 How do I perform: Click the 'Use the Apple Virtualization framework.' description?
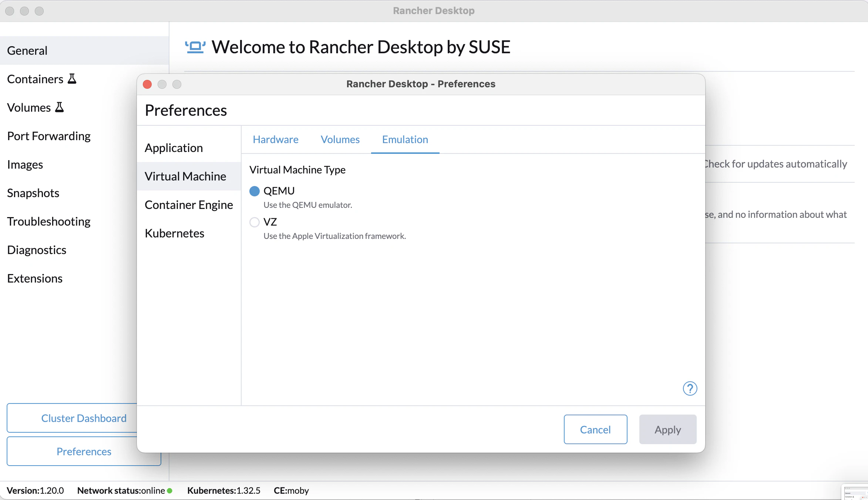click(334, 236)
